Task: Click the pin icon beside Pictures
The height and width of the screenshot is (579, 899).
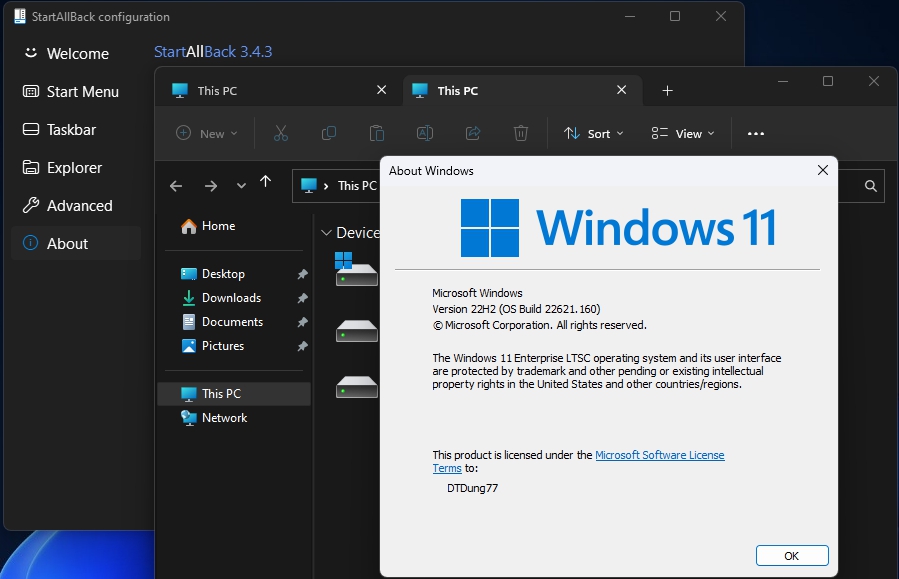Action: pos(303,346)
